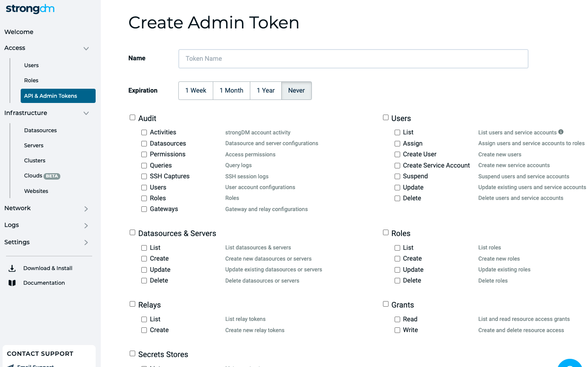This screenshot has width=588, height=367.
Task: Click the strongDM logo
Action: (x=29, y=9)
